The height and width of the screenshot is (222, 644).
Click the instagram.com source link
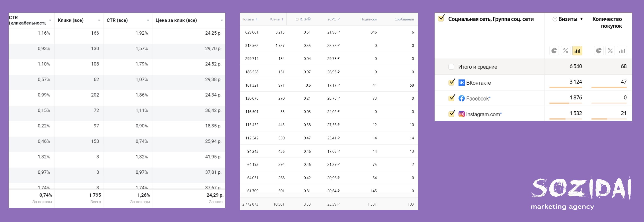pyautogui.click(x=483, y=114)
